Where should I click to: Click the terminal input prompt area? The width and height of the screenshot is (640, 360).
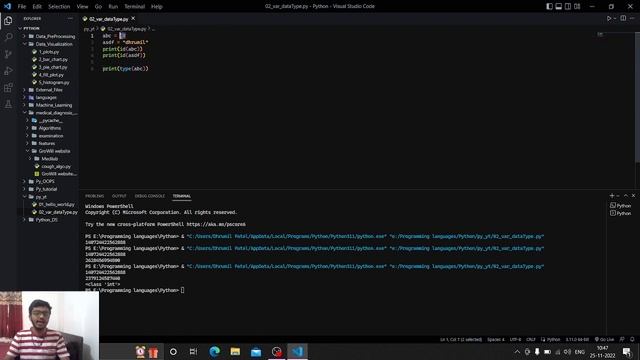[x=182, y=290]
